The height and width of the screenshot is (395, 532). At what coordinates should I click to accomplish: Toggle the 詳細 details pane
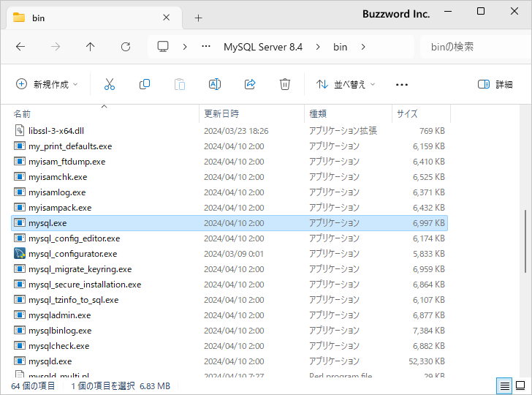495,84
